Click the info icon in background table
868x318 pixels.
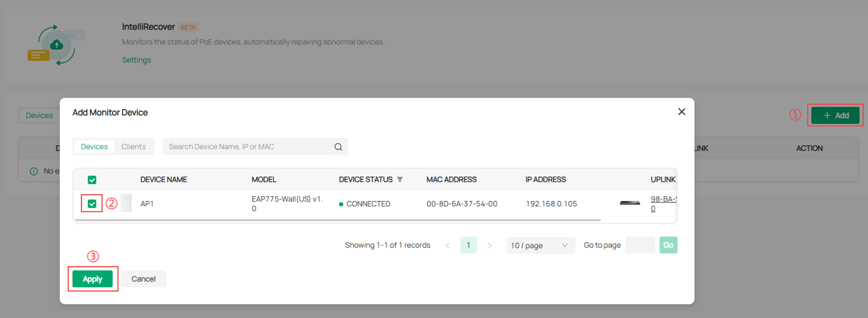34,171
